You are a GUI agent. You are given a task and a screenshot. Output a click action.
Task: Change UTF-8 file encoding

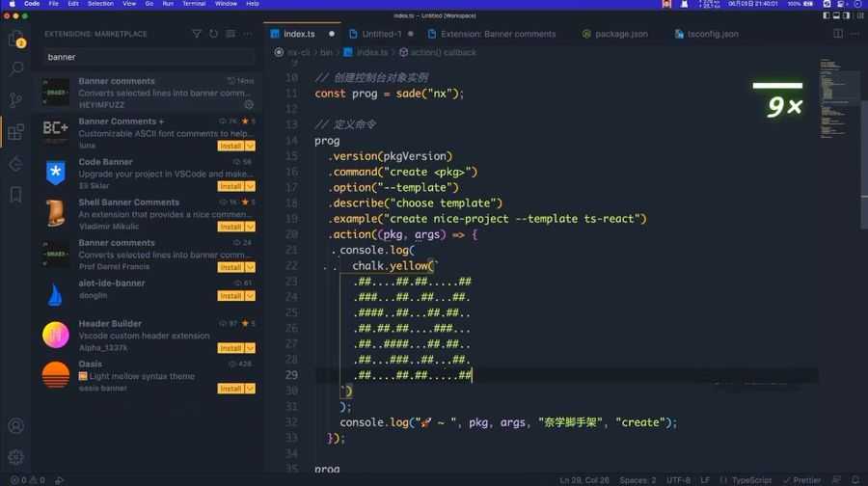[678, 480]
